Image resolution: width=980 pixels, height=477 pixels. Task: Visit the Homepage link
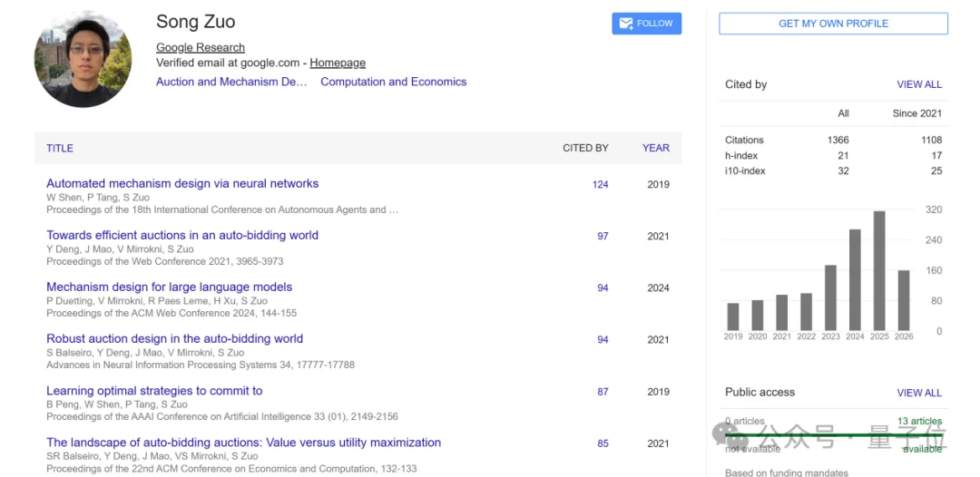click(x=338, y=63)
